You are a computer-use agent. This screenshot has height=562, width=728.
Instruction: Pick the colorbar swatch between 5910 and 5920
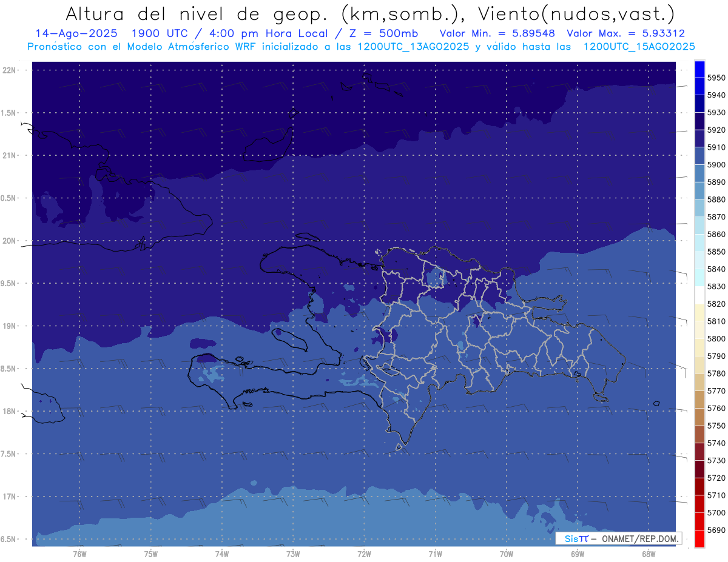coord(699,139)
